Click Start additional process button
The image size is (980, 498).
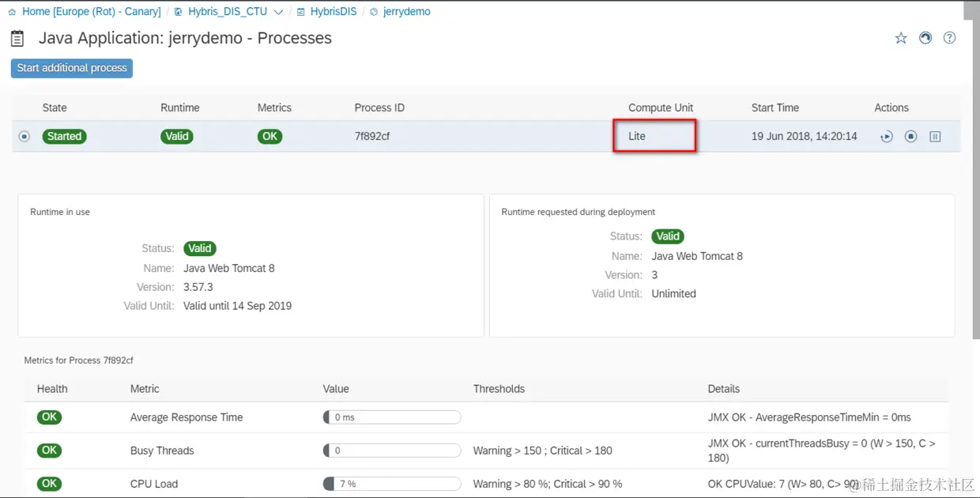pos(72,68)
